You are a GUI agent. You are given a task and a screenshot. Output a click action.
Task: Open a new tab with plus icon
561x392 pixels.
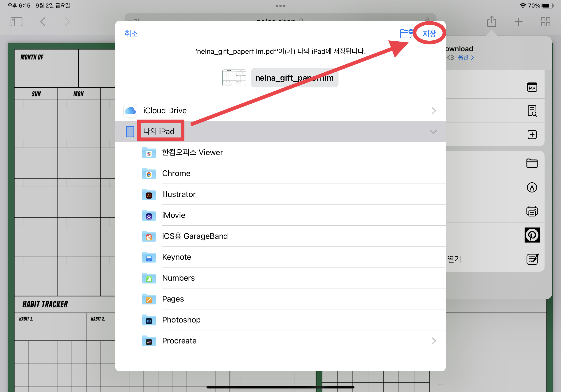[x=518, y=22]
